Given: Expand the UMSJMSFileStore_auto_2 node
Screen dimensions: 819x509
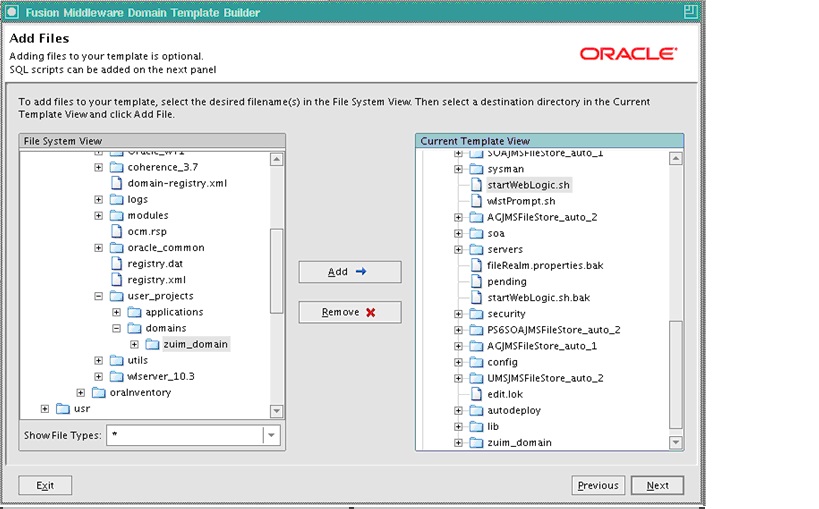Looking at the screenshot, I should [458, 378].
